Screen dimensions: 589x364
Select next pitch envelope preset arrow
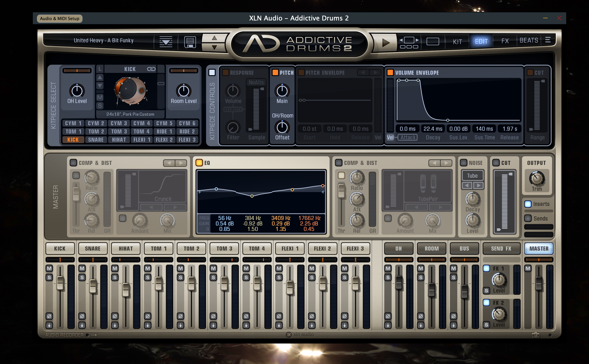(375, 72)
